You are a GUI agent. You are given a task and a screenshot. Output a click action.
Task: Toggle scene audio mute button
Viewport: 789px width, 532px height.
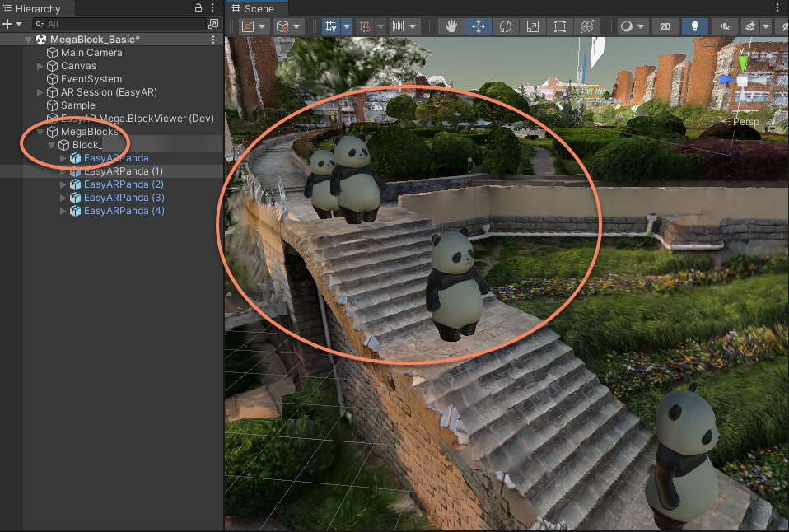coord(724,26)
